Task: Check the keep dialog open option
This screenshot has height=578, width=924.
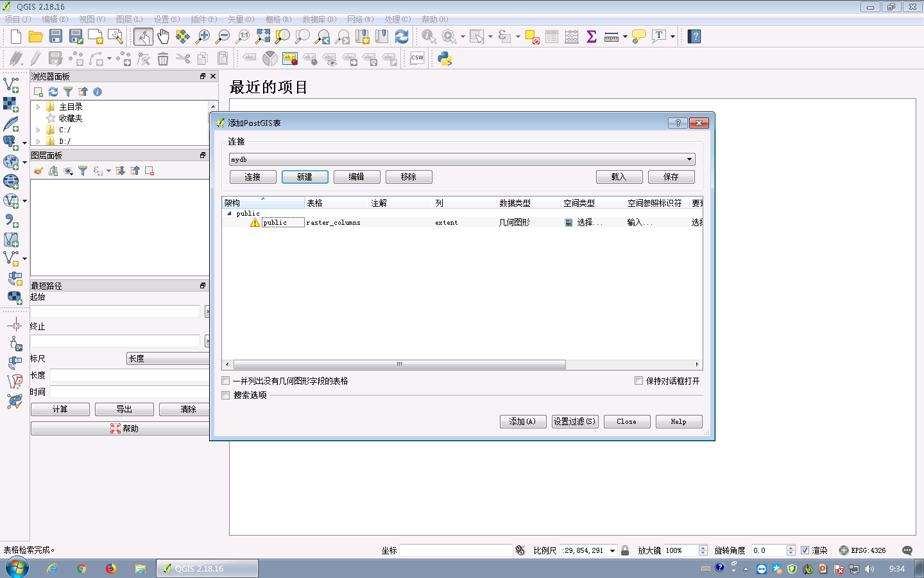Action: pyautogui.click(x=639, y=381)
